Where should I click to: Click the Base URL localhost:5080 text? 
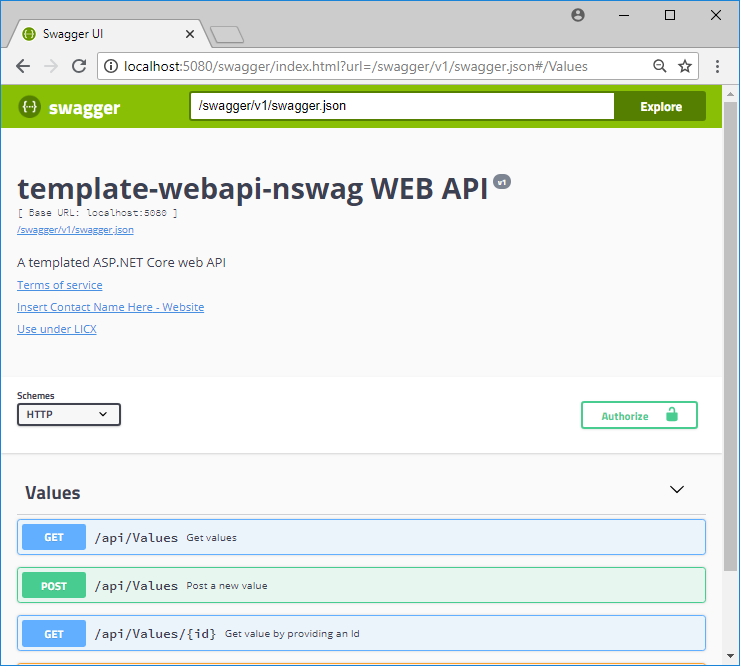tap(98, 213)
